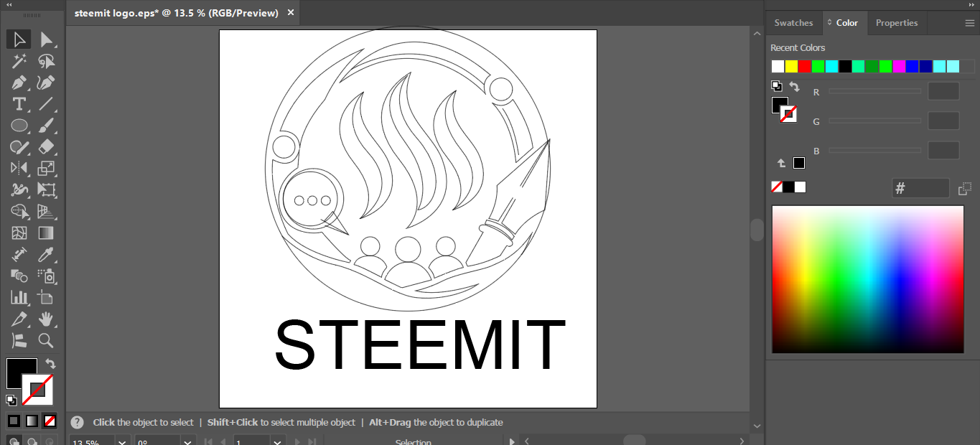Switch to the Swatches tab
Viewport: 980px width, 445px height.
click(x=793, y=23)
